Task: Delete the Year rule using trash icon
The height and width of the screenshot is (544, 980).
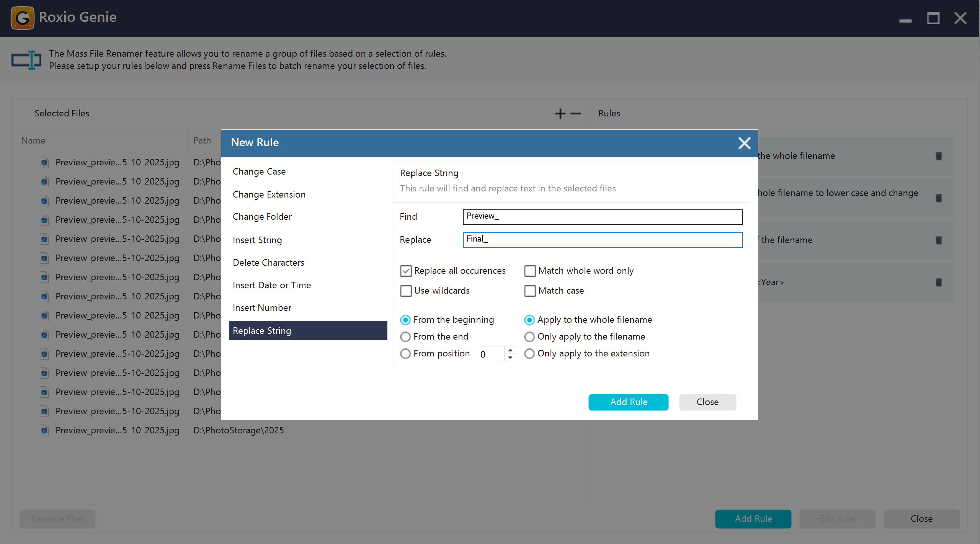Action: coord(939,282)
